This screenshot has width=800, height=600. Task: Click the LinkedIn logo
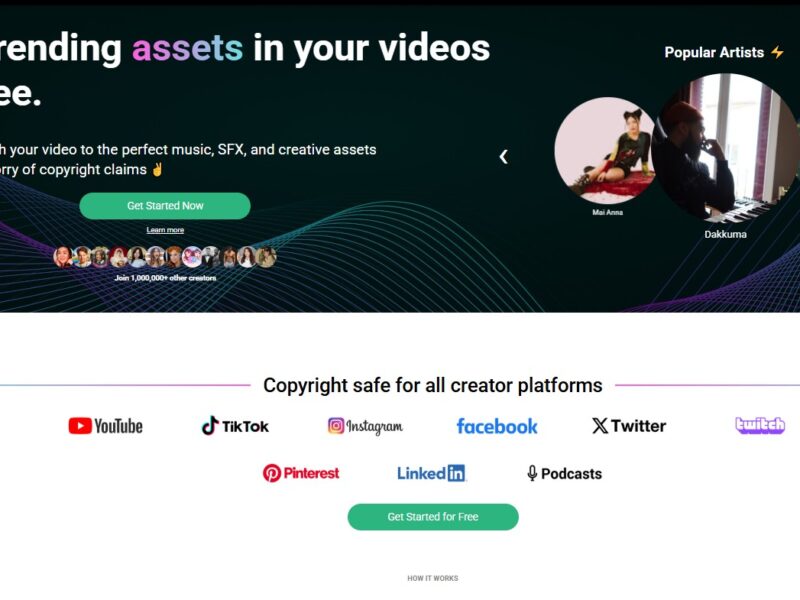(431, 473)
